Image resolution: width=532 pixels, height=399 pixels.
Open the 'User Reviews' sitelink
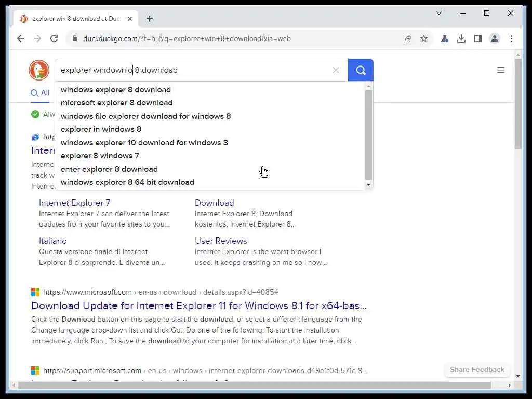(221, 241)
